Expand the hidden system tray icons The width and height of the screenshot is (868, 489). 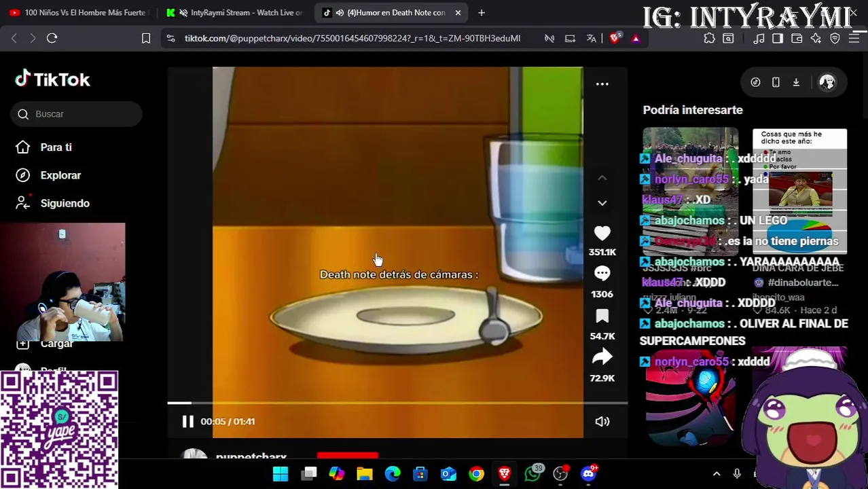pyautogui.click(x=717, y=473)
